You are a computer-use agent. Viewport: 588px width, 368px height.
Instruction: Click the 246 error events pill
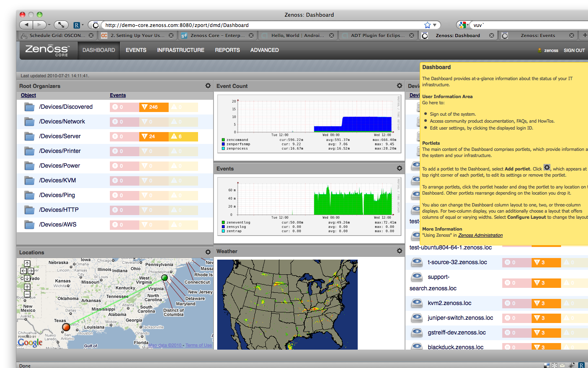pyautogui.click(x=154, y=107)
